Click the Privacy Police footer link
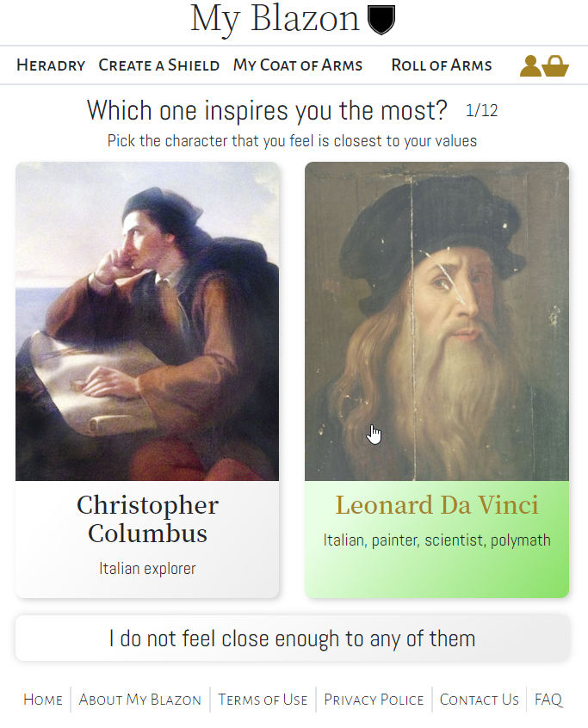 [x=374, y=700]
